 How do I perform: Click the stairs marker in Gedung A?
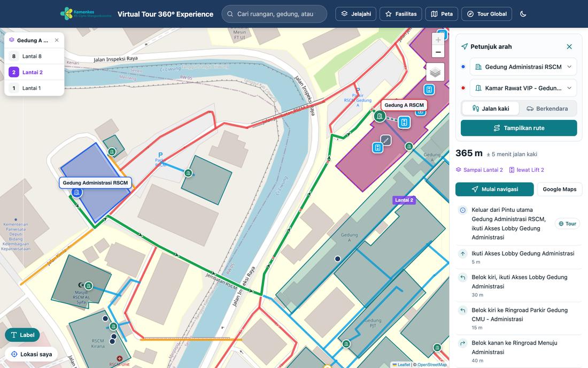tap(386, 140)
